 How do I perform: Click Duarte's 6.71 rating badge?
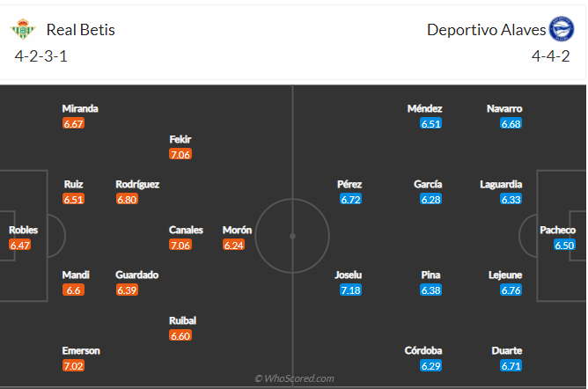(511, 366)
